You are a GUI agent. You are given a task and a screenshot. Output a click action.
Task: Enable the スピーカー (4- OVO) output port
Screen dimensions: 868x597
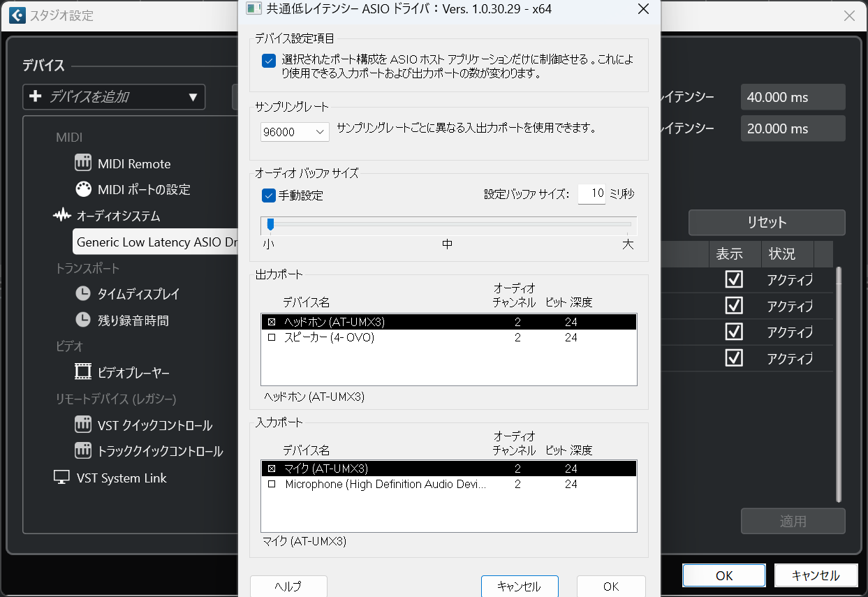tap(272, 338)
